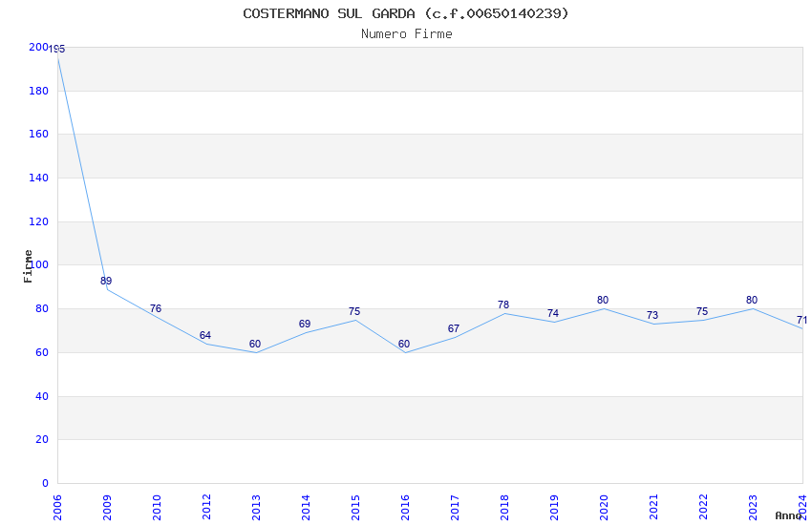Viewport: 812px width, 525px height.
Task: Click the y-axis tick label 180
Action: (38, 91)
